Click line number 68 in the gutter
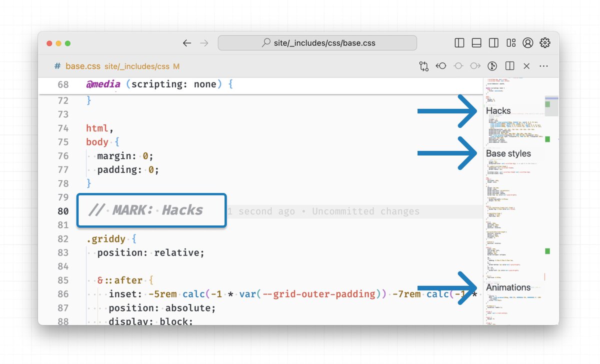 (x=63, y=84)
